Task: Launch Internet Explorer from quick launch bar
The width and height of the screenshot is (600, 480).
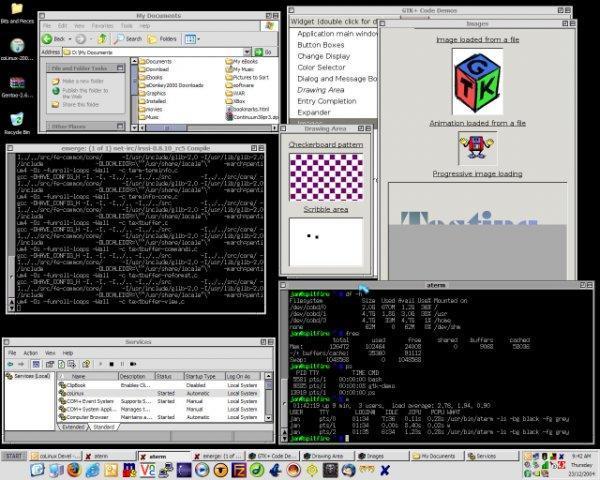Action: [93, 470]
